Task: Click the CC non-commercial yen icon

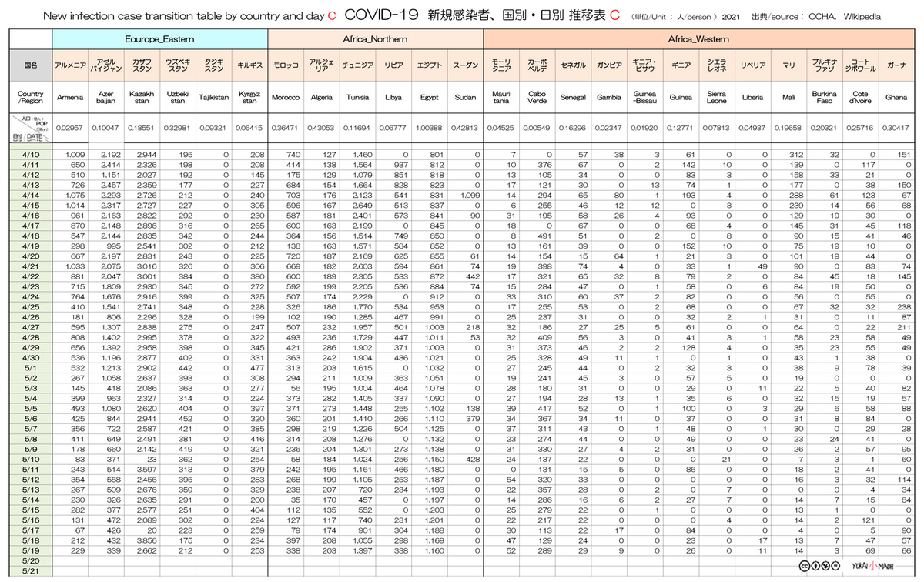Action: coord(825,565)
